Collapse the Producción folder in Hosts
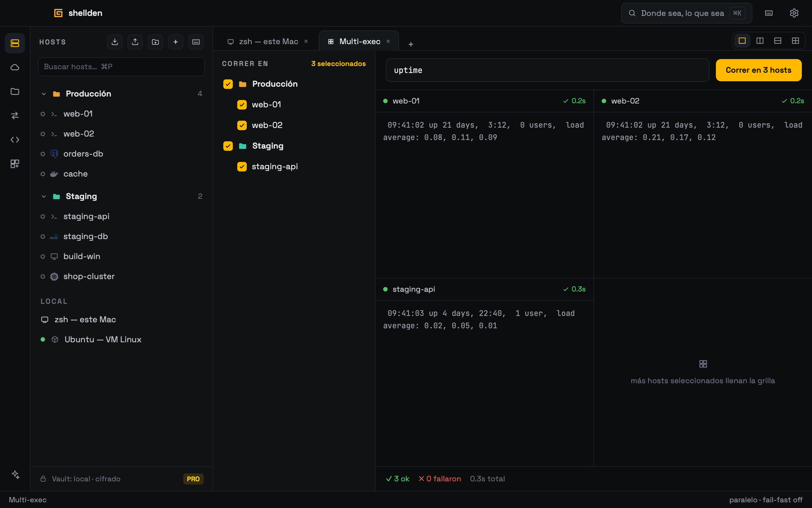812x508 pixels. pyautogui.click(x=44, y=94)
